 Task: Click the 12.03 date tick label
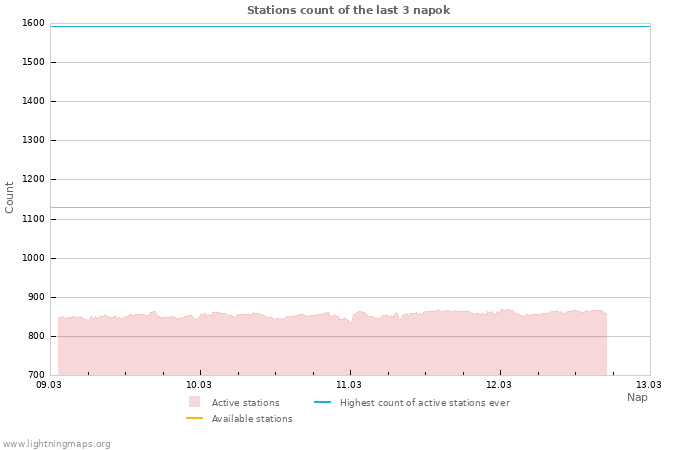click(499, 384)
